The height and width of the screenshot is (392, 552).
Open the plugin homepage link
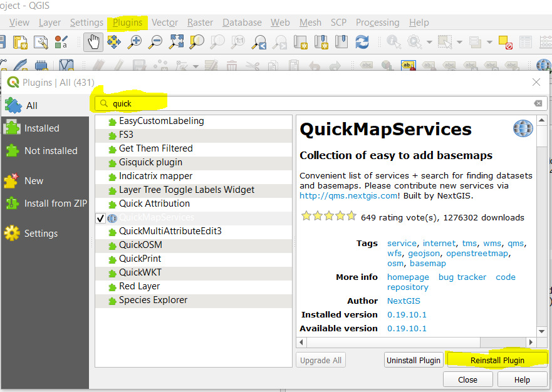pos(408,277)
